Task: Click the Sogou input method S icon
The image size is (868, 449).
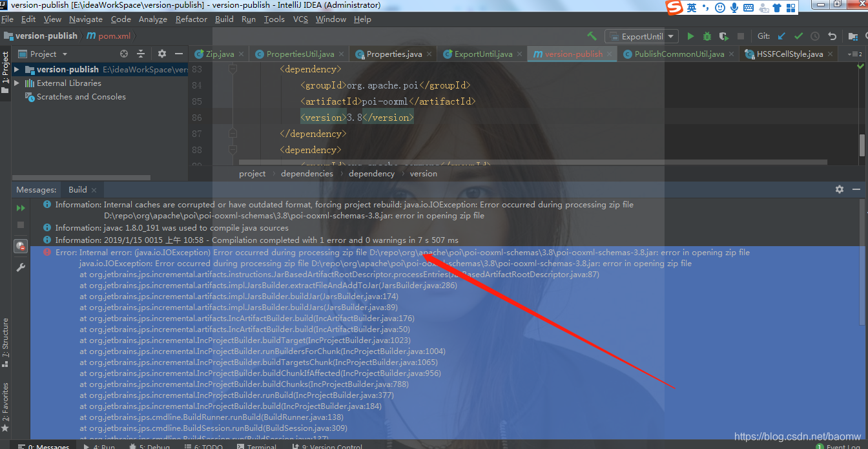Action: click(675, 8)
